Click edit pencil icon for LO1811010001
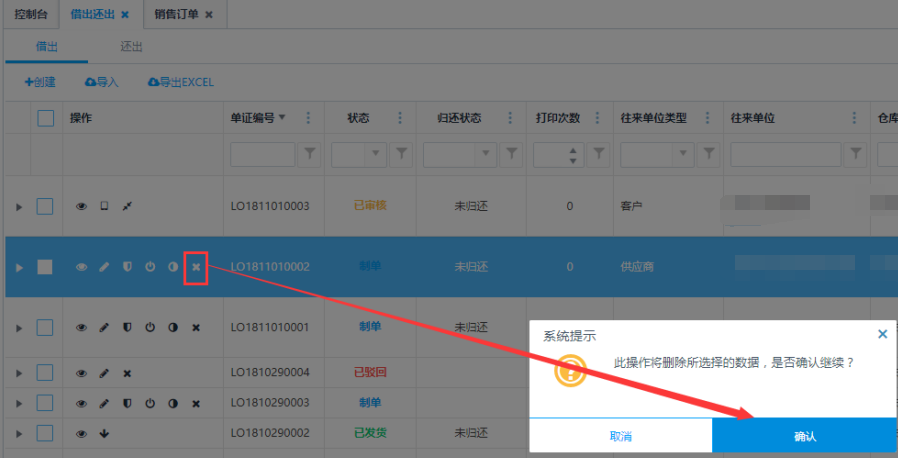The height and width of the screenshot is (458, 898). 104,328
